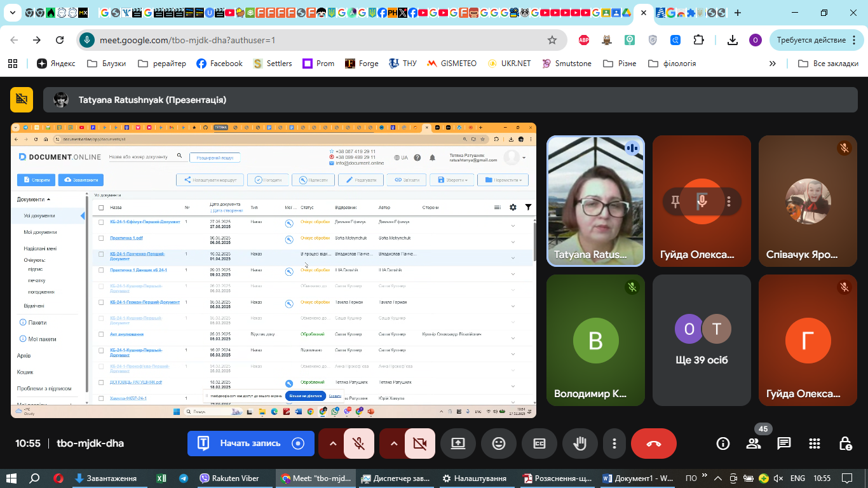Open the Facebook bookmark
The image size is (868, 488).
coord(219,64)
